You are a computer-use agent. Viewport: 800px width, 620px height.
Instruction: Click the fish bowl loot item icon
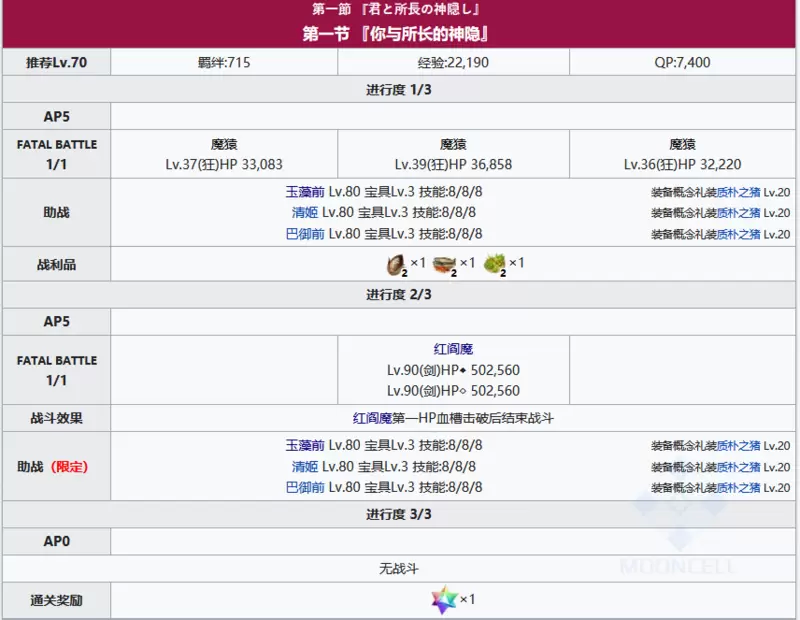tap(443, 264)
